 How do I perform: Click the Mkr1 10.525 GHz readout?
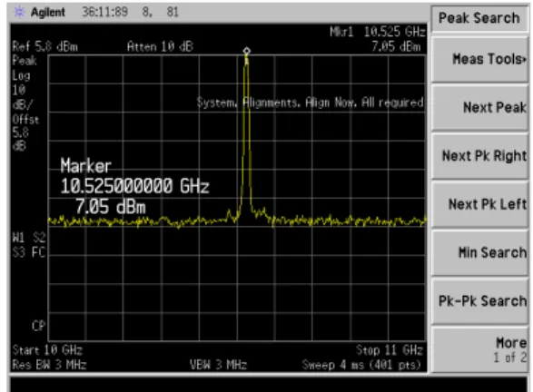coord(378,32)
